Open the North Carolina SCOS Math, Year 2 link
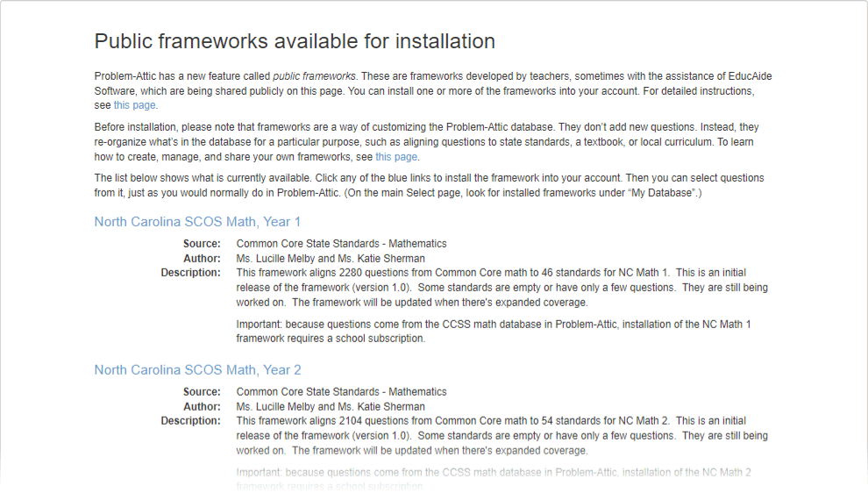The width and height of the screenshot is (868, 500). pos(197,370)
